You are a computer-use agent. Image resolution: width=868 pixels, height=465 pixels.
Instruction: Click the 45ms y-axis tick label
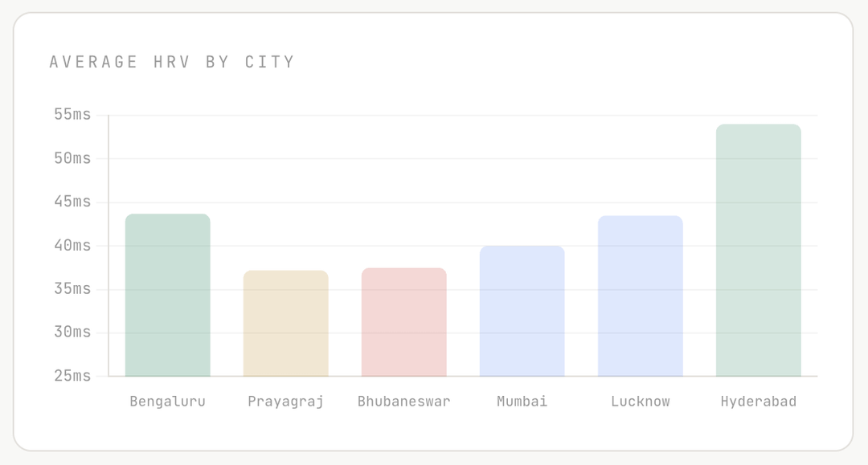tap(72, 202)
